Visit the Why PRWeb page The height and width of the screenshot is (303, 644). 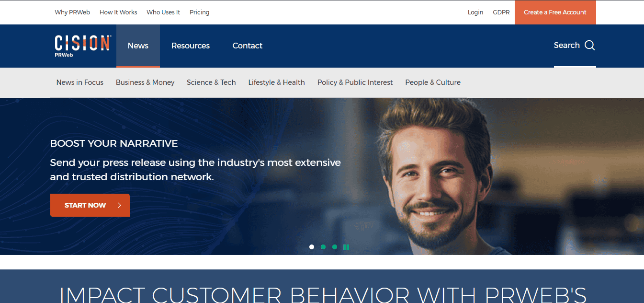(x=72, y=12)
